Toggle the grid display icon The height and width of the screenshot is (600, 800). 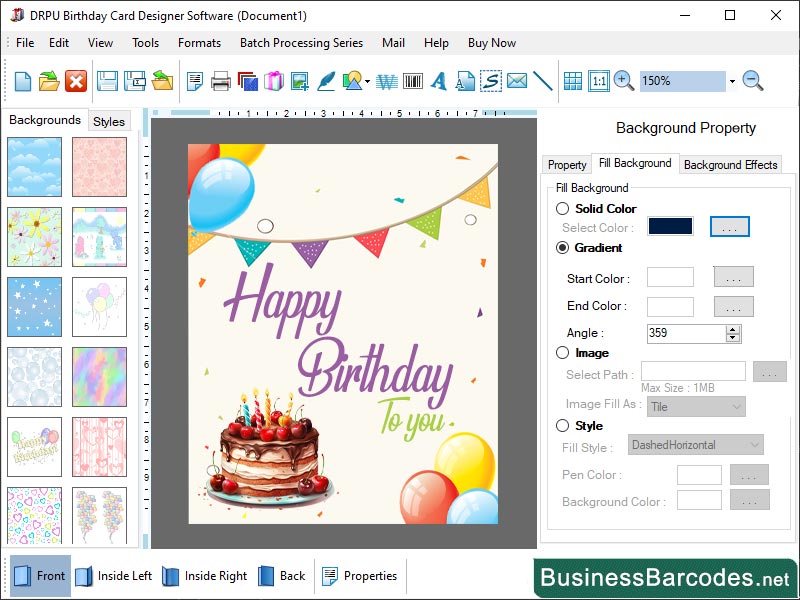(x=572, y=80)
